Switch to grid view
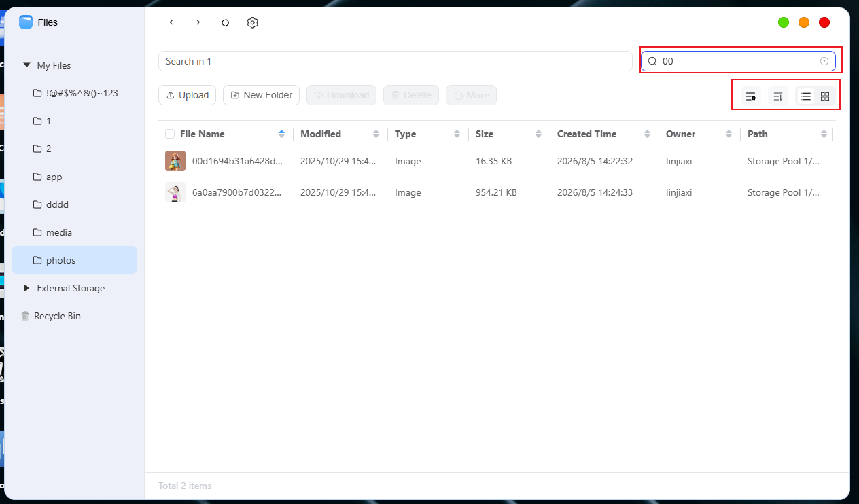Screen dimensions: 859x504 pos(825,96)
